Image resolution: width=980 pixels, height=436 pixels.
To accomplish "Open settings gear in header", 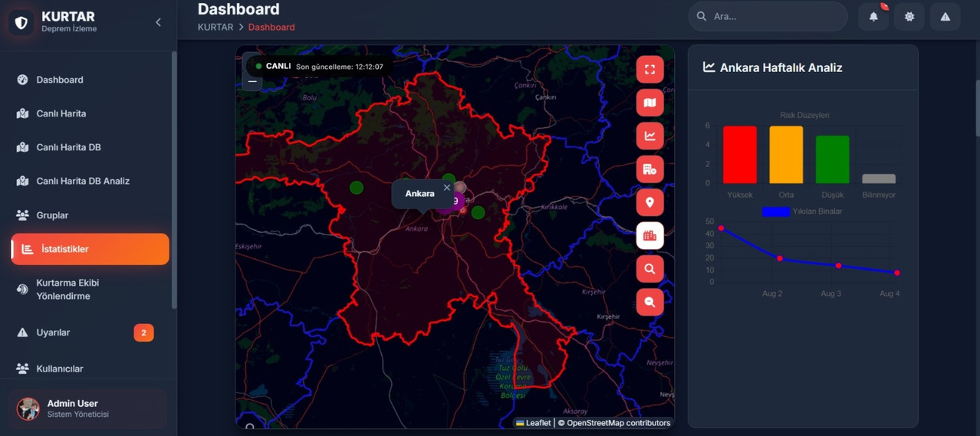I will [x=909, y=16].
